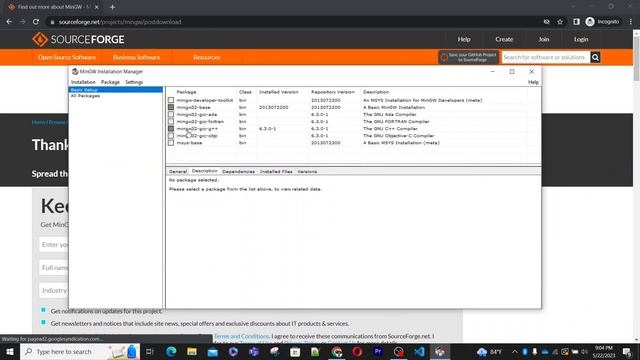Click the Login link on SourceForge
640x360 pixels.
(x=581, y=40)
